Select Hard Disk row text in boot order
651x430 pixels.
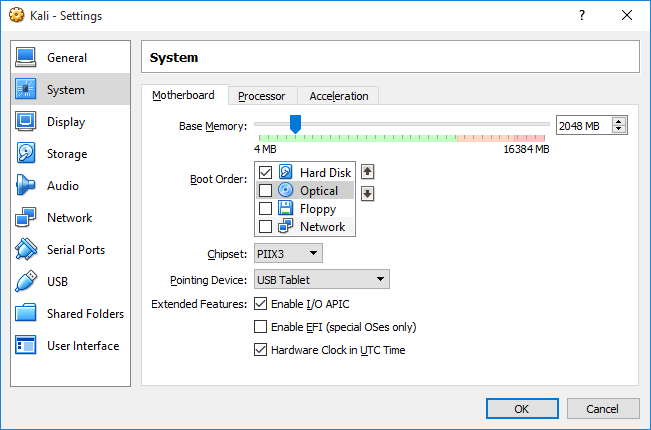[326, 172]
